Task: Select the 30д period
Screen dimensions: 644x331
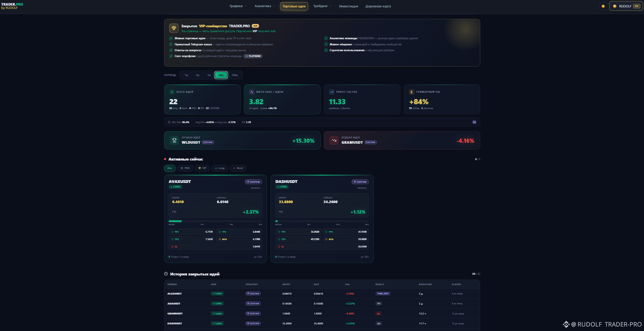Action: tap(221, 75)
